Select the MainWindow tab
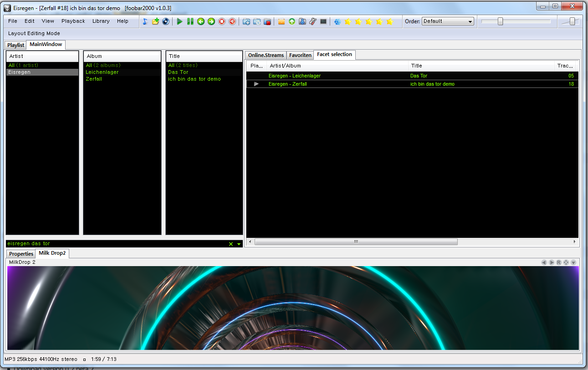The width and height of the screenshot is (588, 370). [46, 45]
